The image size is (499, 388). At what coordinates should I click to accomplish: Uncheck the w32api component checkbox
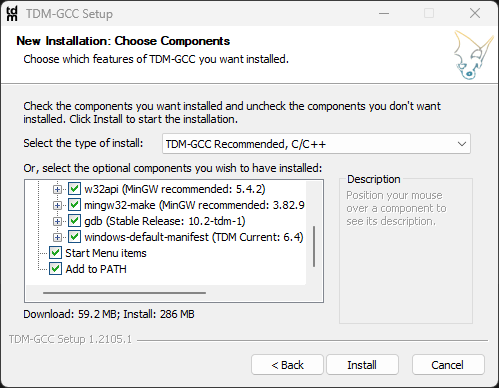[74, 189]
